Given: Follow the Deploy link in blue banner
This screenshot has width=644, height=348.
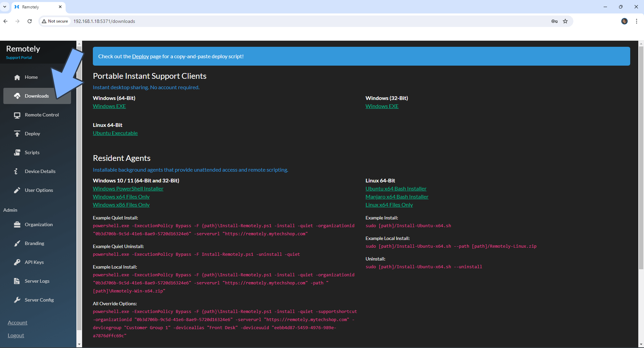Looking at the screenshot, I should click(x=140, y=56).
